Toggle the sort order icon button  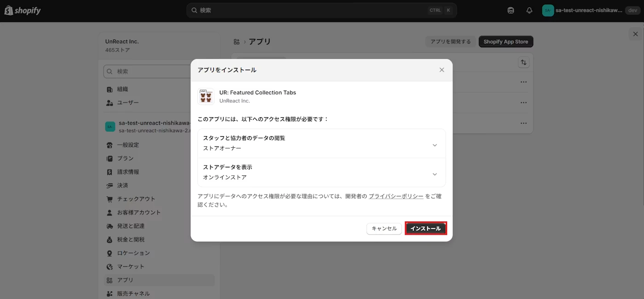tap(523, 63)
